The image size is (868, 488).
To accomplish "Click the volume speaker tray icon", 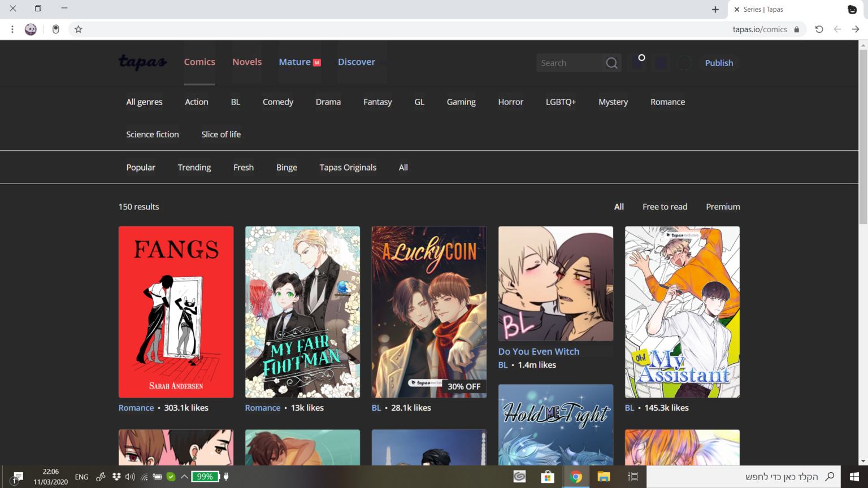I will coord(130,477).
